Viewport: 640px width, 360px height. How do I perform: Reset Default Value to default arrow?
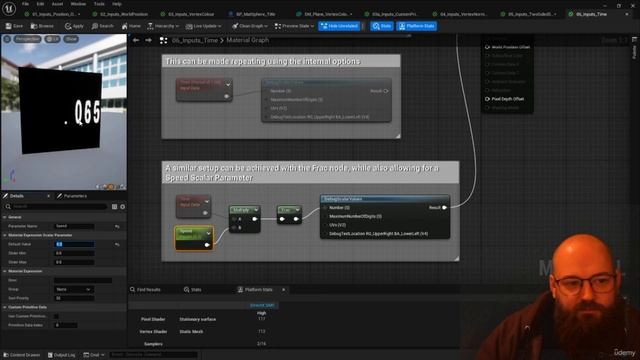(x=117, y=244)
